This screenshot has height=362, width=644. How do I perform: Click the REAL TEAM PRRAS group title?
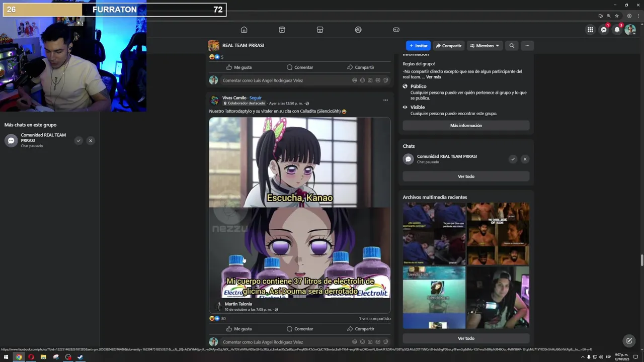pos(243,45)
